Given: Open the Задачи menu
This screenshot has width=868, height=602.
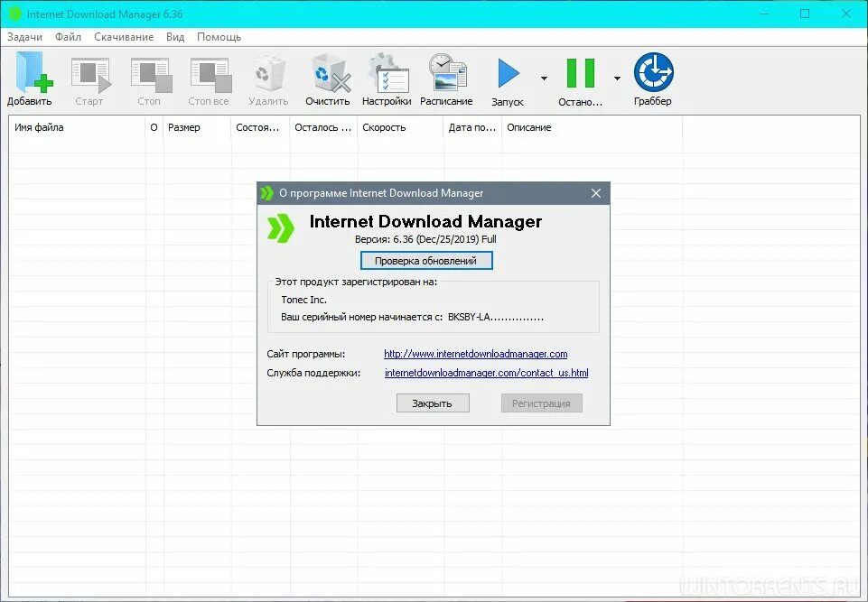Looking at the screenshot, I should pyautogui.click(x=24, y=37).
